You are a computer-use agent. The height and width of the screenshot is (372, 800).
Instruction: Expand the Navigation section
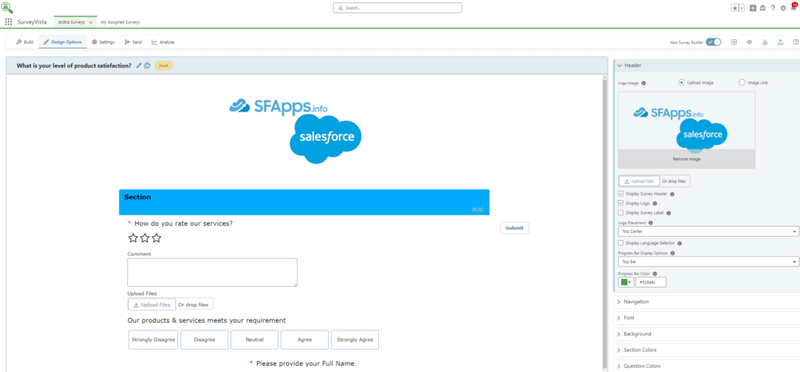[x=706, y=302]
